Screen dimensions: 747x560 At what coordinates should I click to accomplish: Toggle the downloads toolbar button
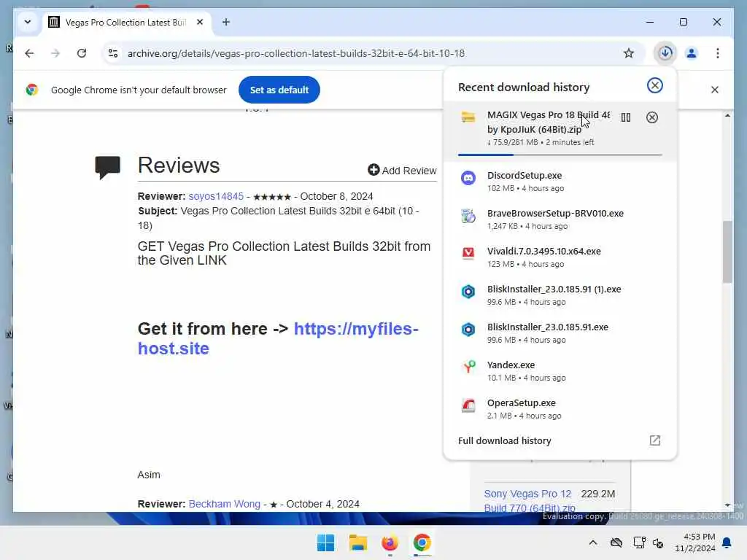coord(665,52)
